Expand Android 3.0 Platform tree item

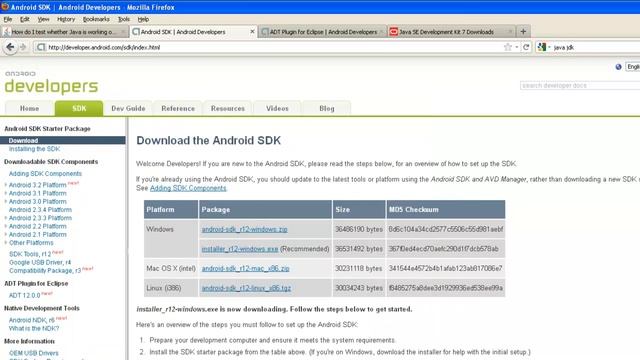[6, 201]
